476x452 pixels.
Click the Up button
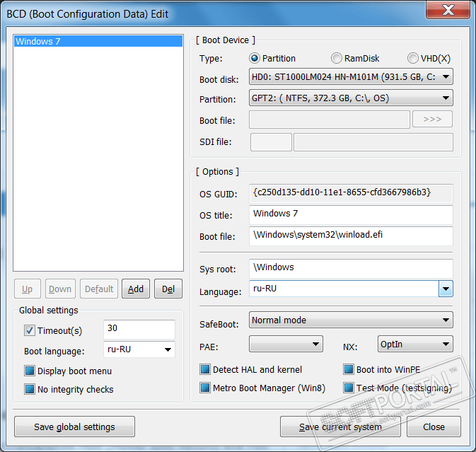tap(28, 289)
